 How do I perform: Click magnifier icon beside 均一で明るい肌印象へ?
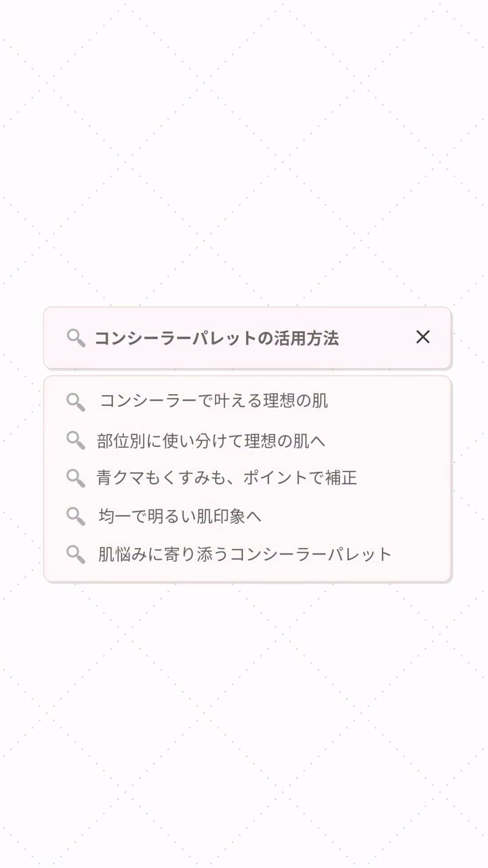tap(75, 516)
